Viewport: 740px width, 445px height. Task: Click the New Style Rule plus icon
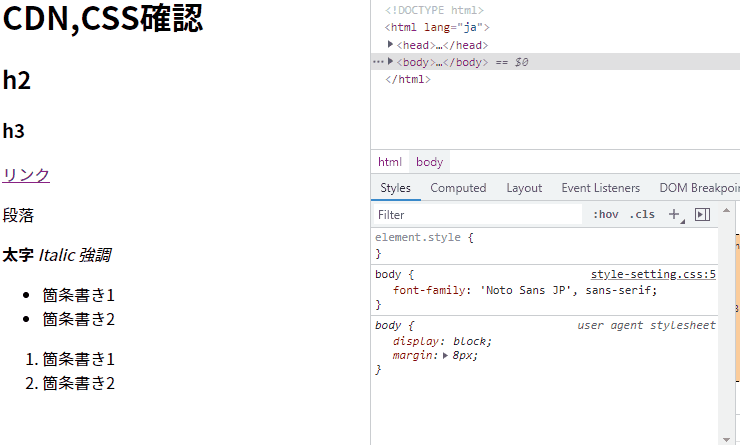point(674,214)
